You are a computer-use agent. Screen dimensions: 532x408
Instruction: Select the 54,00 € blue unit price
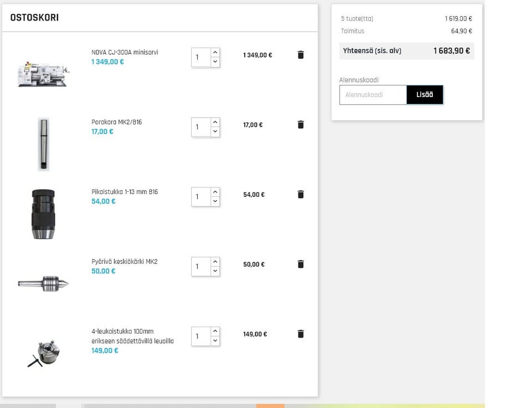click(103, 201)
